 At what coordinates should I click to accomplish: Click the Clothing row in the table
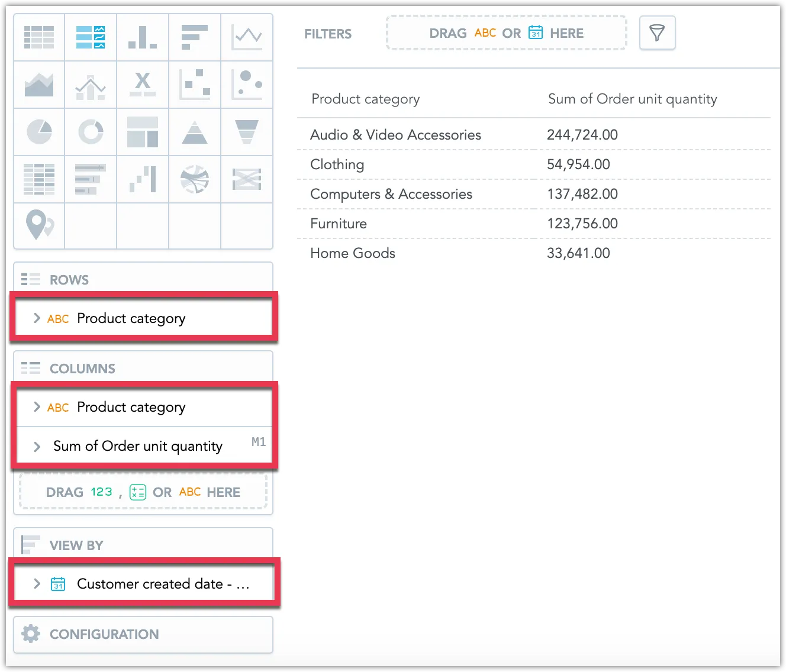coord(337,164)
